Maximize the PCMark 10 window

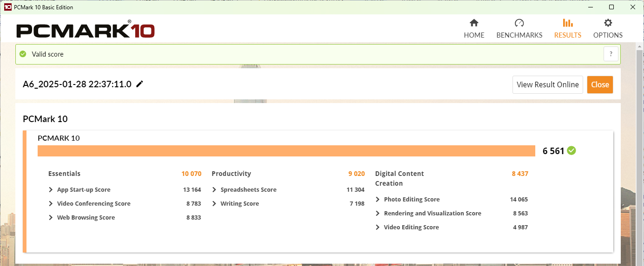click(611, 7)
